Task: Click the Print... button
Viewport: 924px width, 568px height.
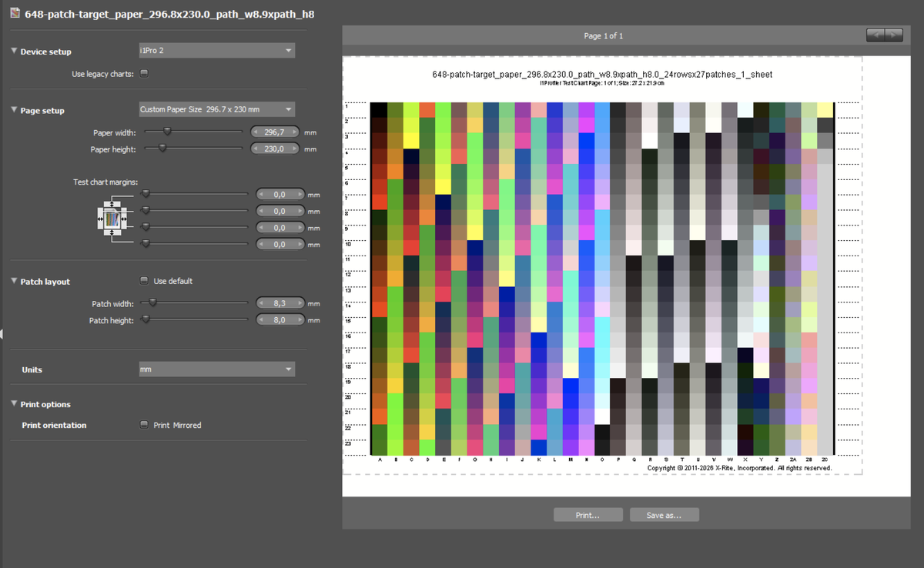Action: [x=588, y=515]
